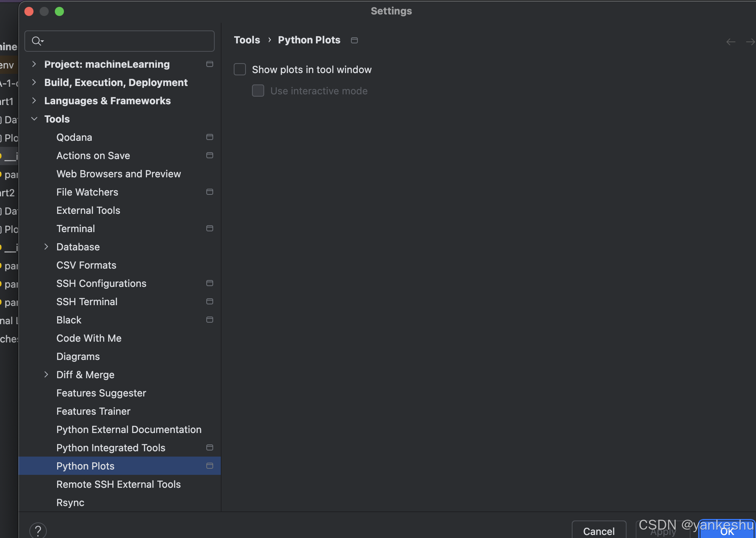Click Python Plots in the breadcrumb
Screen dimensions: 756x538
(x=309, y=40)
